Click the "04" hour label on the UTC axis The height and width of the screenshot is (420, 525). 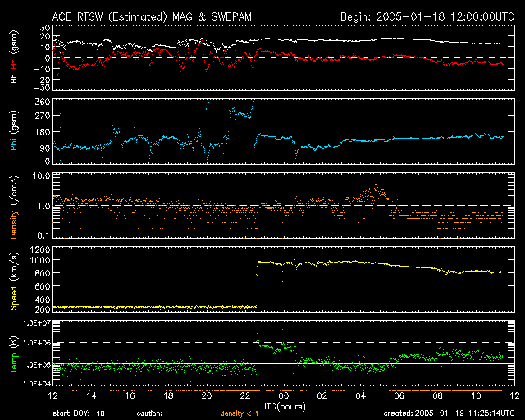point(361,396)
